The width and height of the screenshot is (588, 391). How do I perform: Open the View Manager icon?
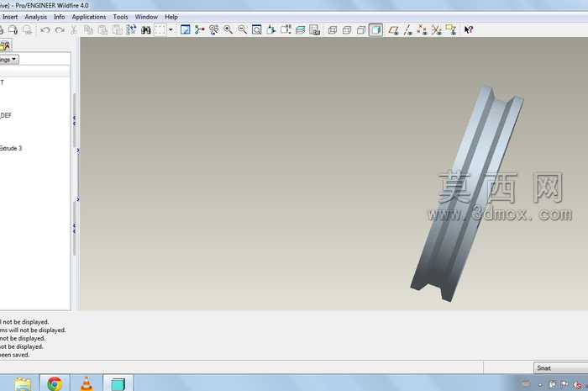click(315, 30)
